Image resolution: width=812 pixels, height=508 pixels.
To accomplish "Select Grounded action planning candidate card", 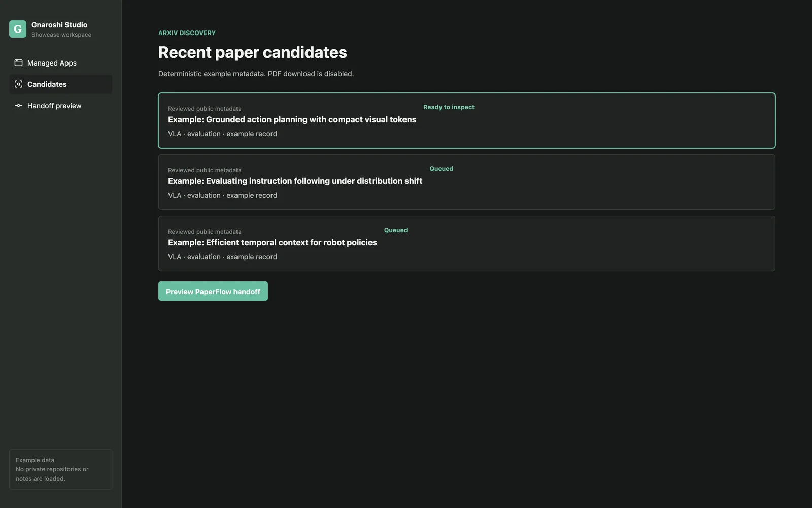I will click(x=467, y=120).
